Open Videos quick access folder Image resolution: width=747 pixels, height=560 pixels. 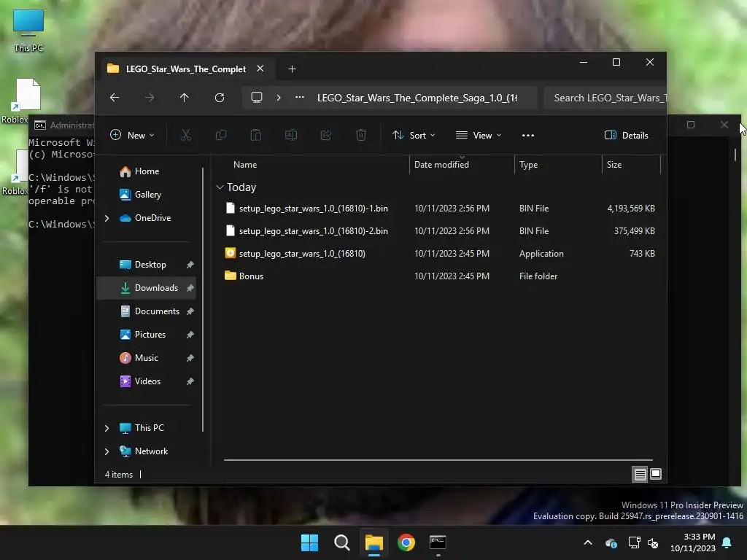point(147,381)
